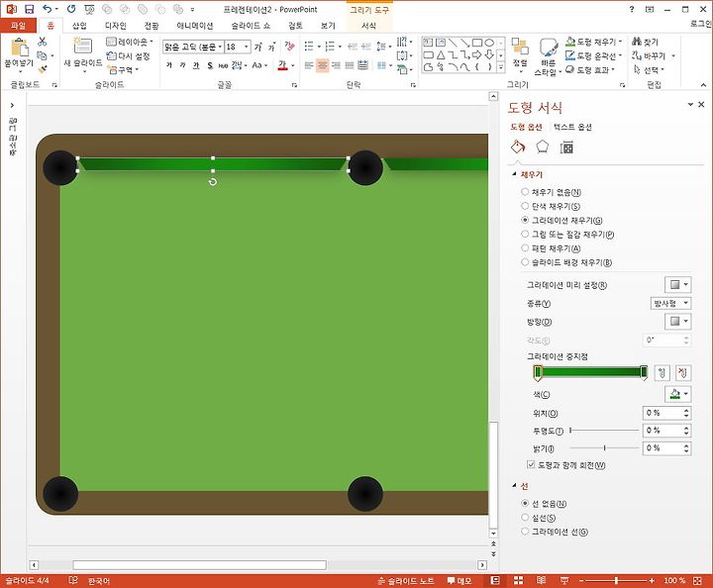The width and height of the screenshot is (713, 588).
Task: Click the Cut scissors icon
Action: (x=43, y=42)
